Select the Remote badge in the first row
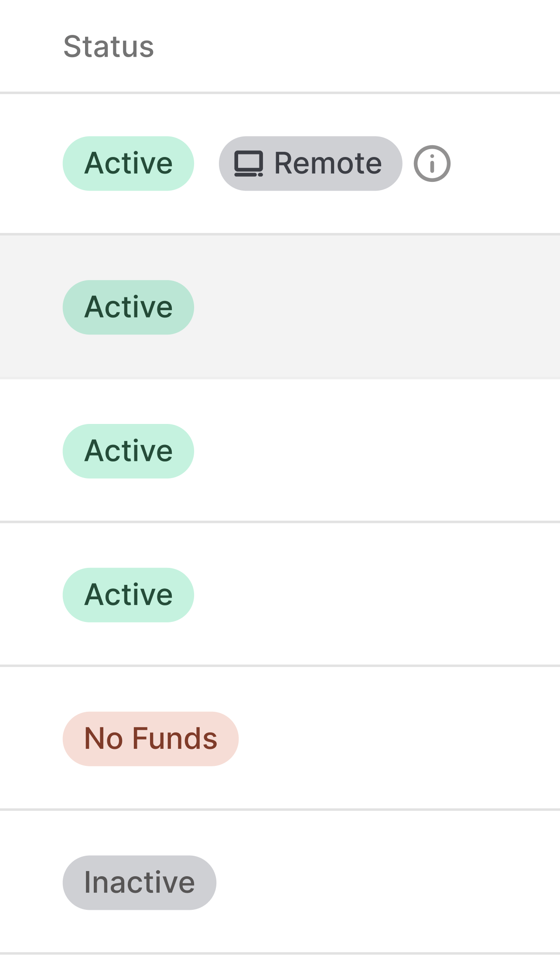The height and width of the screenshot is (970, 560). (311, 163)
